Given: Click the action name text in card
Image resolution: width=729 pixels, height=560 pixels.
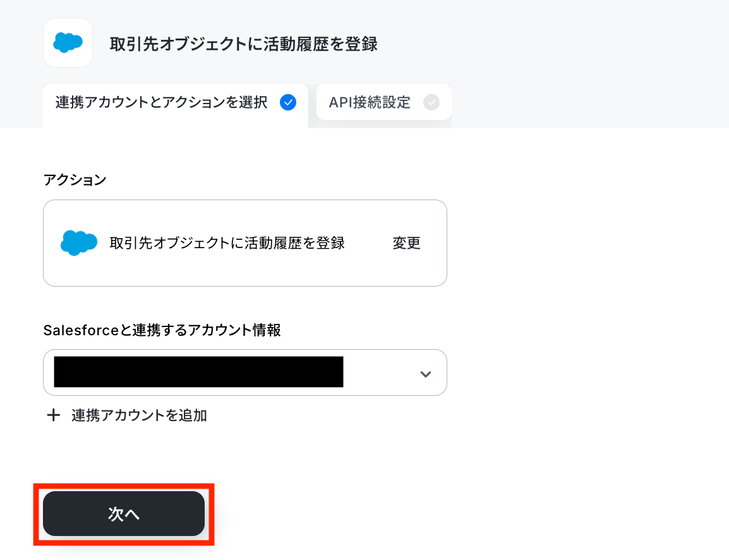Looking at the screenshot, I should 227,243.
